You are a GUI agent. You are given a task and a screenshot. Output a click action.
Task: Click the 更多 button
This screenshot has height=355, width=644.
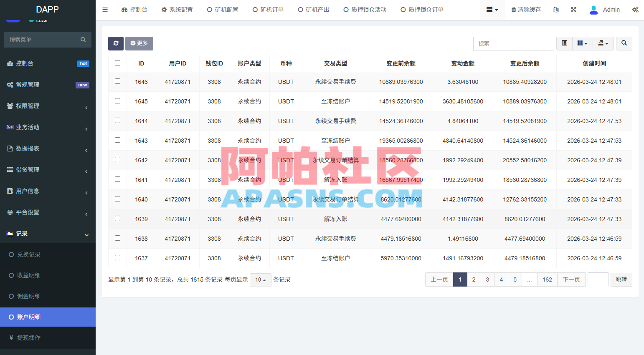[x=139, y=43]
